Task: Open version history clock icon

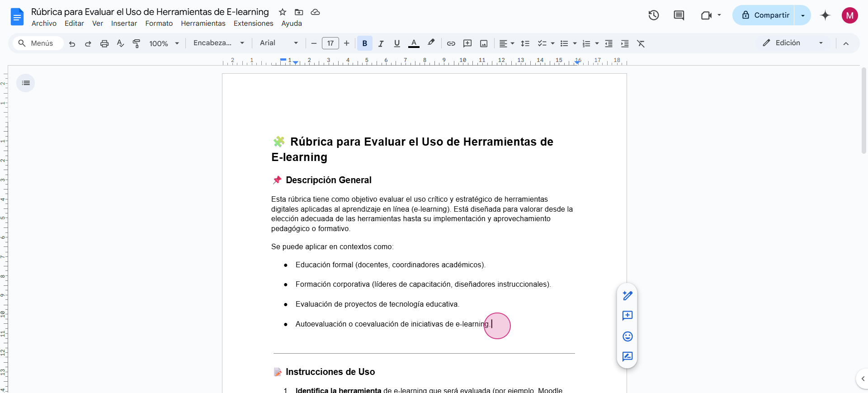Action: pos(654,15)
